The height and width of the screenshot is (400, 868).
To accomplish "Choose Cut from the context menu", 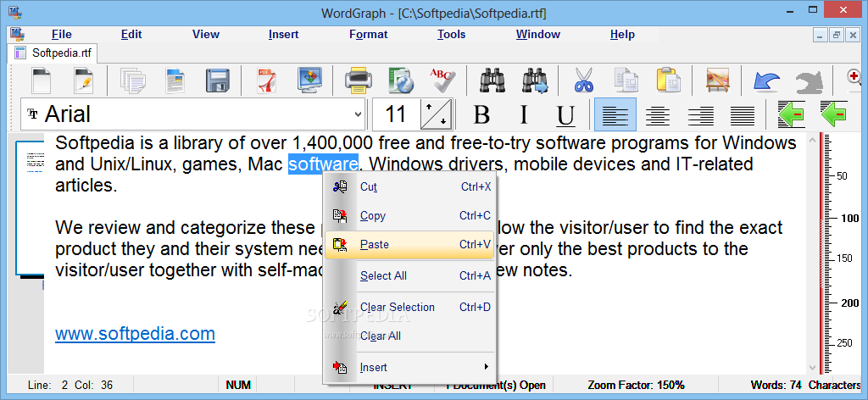I will tap(409, 187).
